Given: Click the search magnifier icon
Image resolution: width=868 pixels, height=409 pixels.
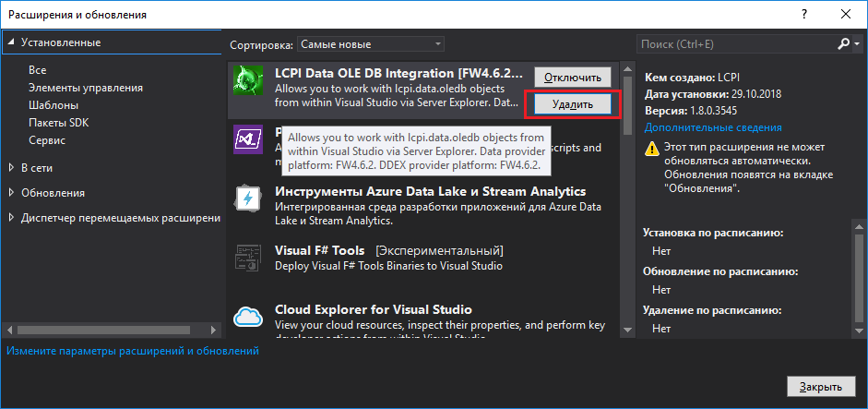Looking at the screenshot, I should tap(844, 44).
